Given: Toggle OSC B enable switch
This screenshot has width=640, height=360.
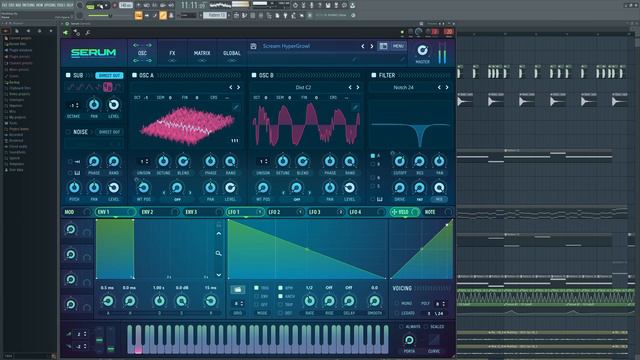Looking at the screenshot, I should pyautogui.click(x=254, y=76).
